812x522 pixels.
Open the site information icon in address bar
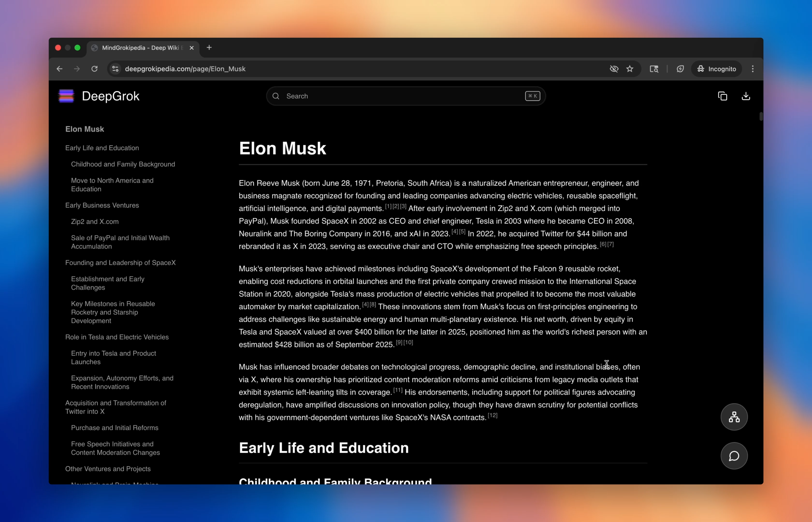click(x=115, y=69)
